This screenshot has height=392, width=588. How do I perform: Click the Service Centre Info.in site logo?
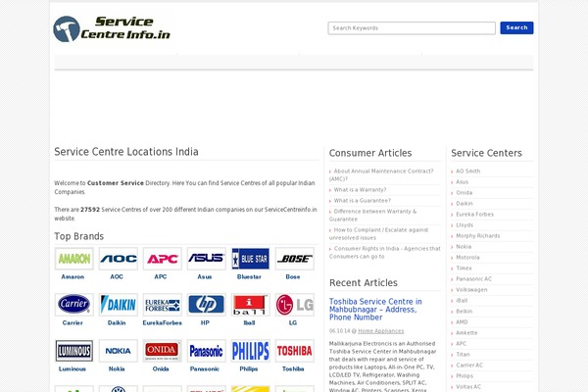[112, 28]
